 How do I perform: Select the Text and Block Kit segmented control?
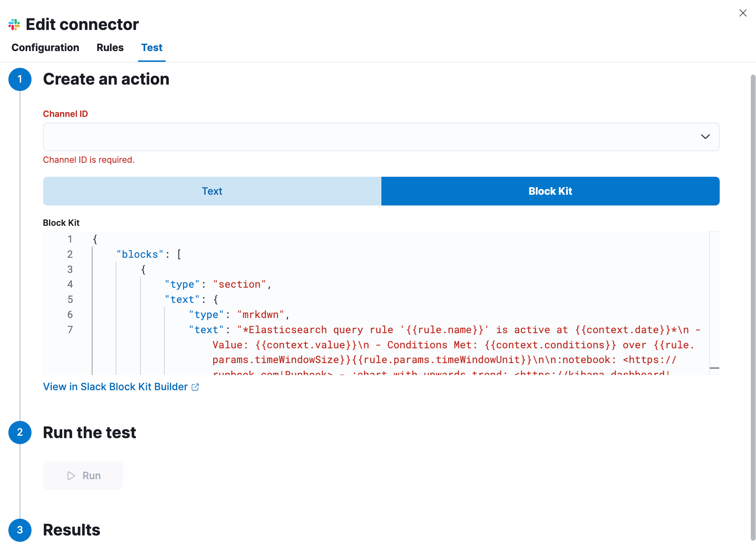[x=381, y=191]
